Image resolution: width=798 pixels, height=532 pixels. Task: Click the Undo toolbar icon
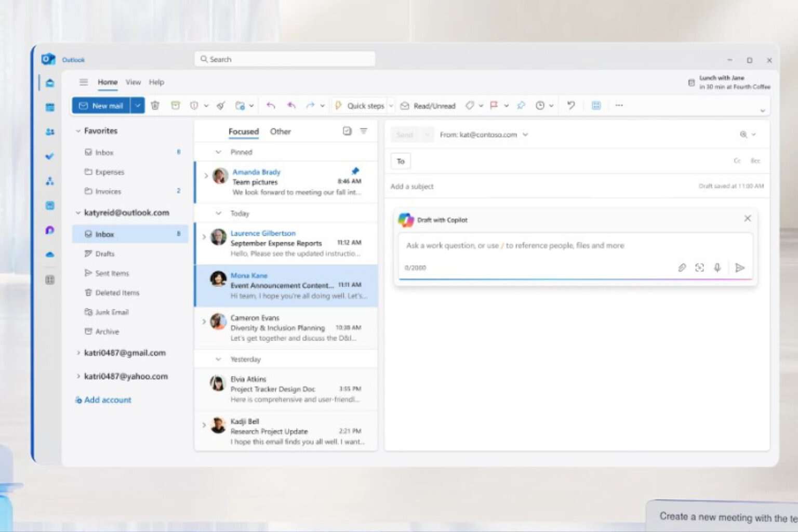571,105
